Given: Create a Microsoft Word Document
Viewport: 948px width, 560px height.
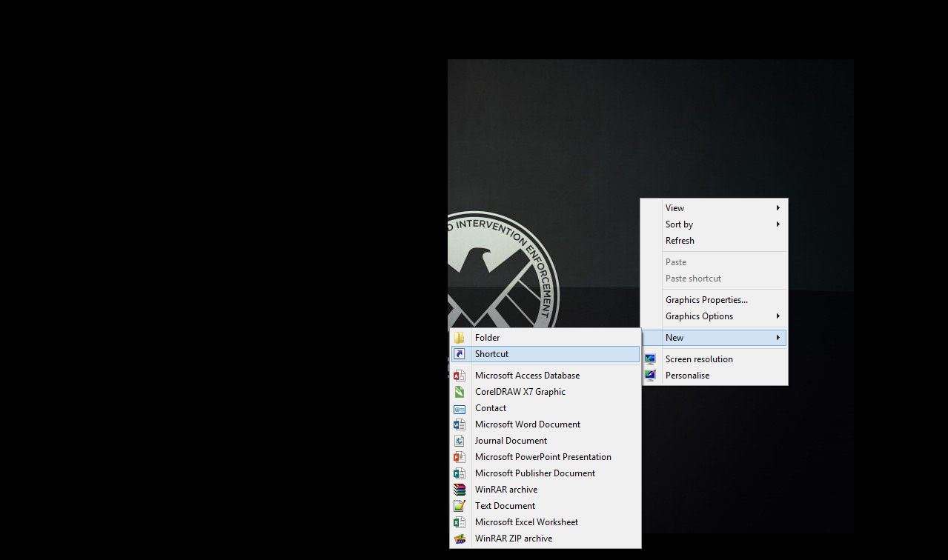Looking at the screenshot, I should click(546, 424).
